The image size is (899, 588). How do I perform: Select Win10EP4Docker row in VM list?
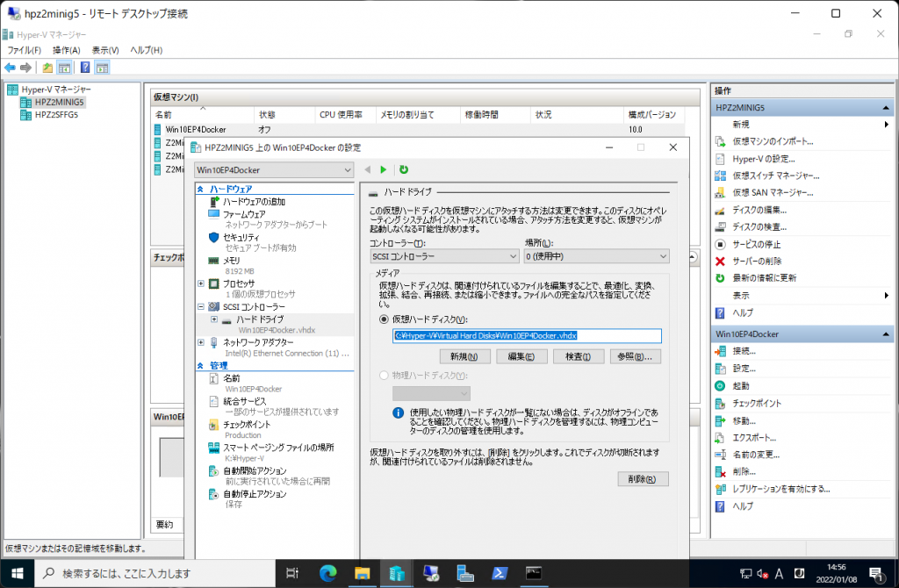coord(419,130)
